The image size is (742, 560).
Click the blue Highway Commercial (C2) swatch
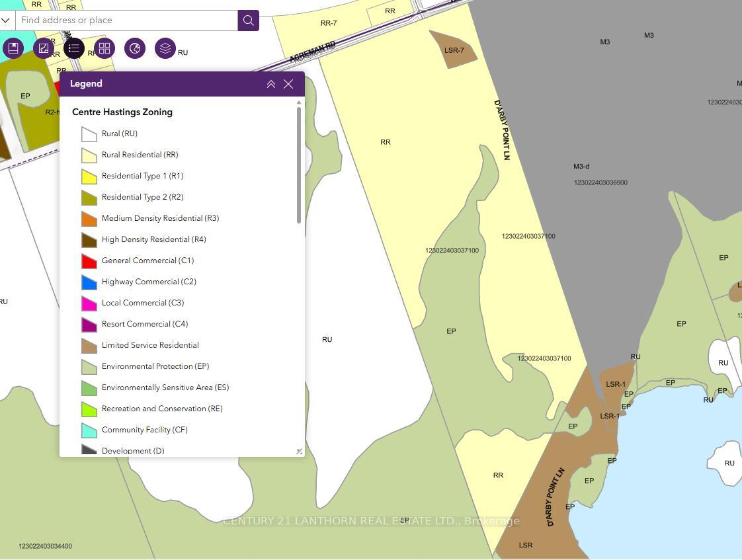click(89, 282)
